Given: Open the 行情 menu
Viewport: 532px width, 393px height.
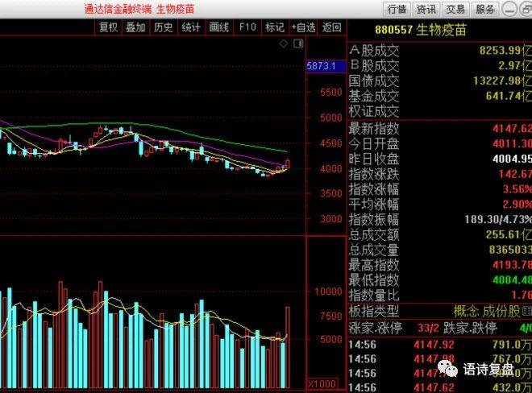Looking at the screenshot, I should pyautogui.click(x=397, y=9).
